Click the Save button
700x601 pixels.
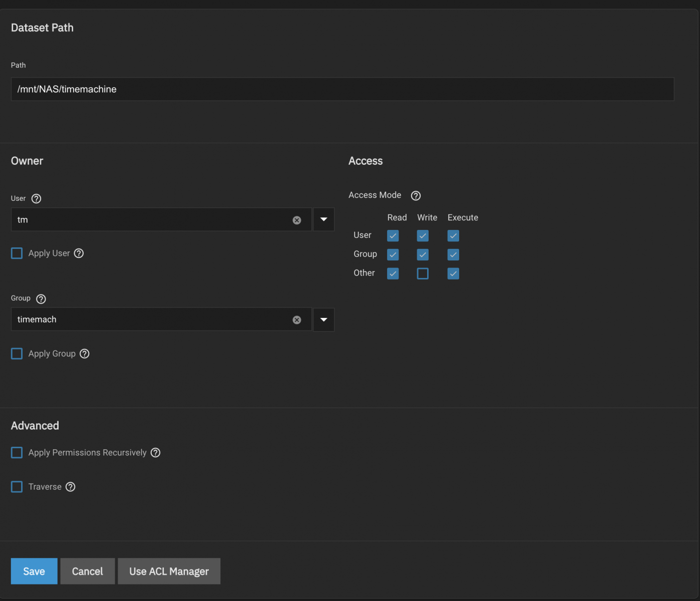coord(34,571)
